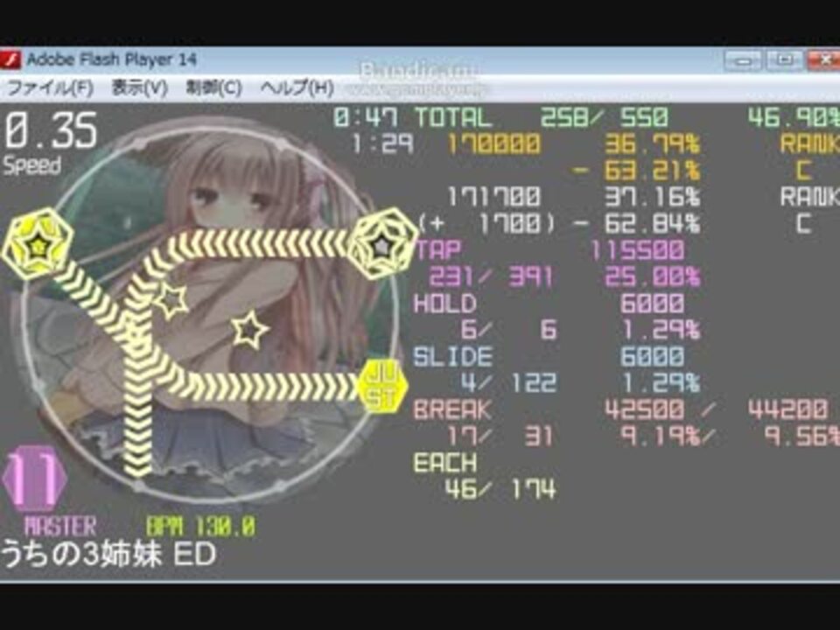Click the 44200 break max score
Screen dimensions: 840x630
(788, 409)
